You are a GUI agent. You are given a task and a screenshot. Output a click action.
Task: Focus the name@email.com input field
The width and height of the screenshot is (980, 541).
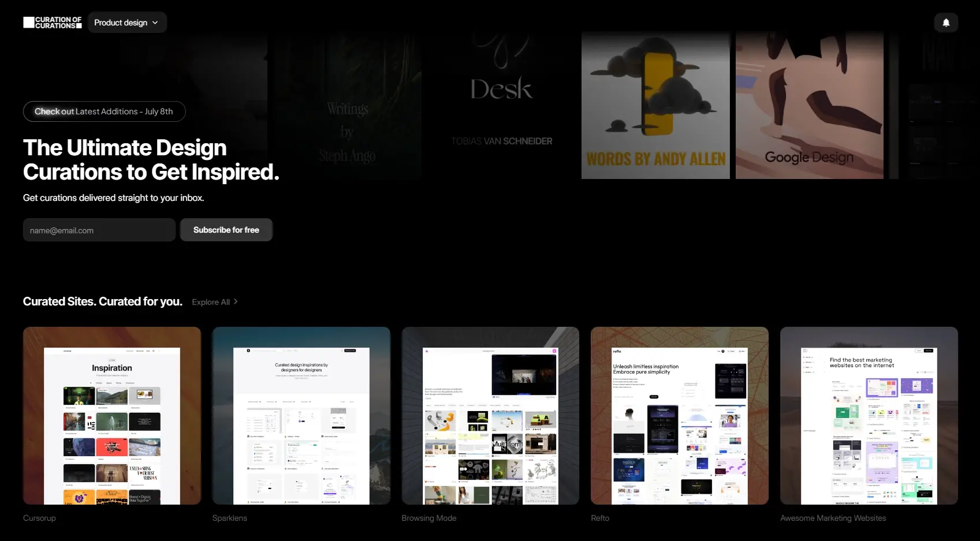(x=99, y=230)
